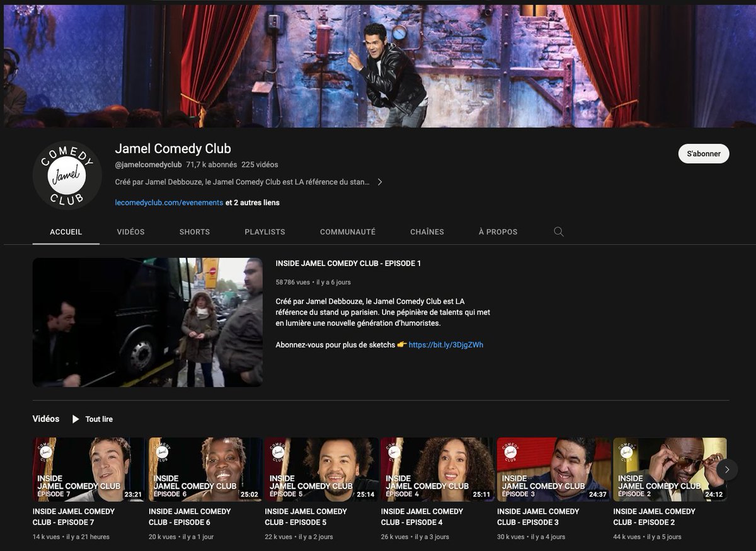Click the channel name Jamel Comedy Club
This screenshot has width=756, height=551.
click(x=173, y=149)
